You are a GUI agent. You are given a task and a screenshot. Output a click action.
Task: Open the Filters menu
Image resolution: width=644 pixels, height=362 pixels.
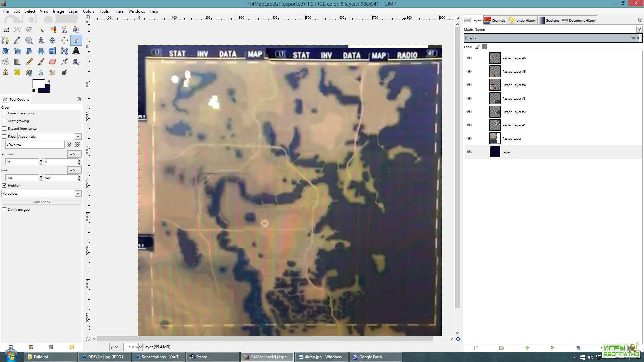(118, 11)
